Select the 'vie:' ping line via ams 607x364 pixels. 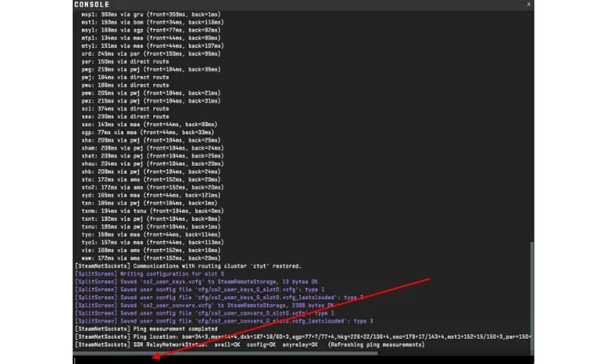(x=151, y=250)
